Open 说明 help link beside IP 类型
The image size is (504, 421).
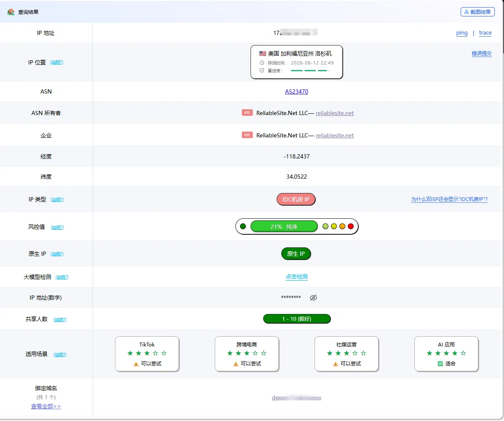tap(57, 200)
